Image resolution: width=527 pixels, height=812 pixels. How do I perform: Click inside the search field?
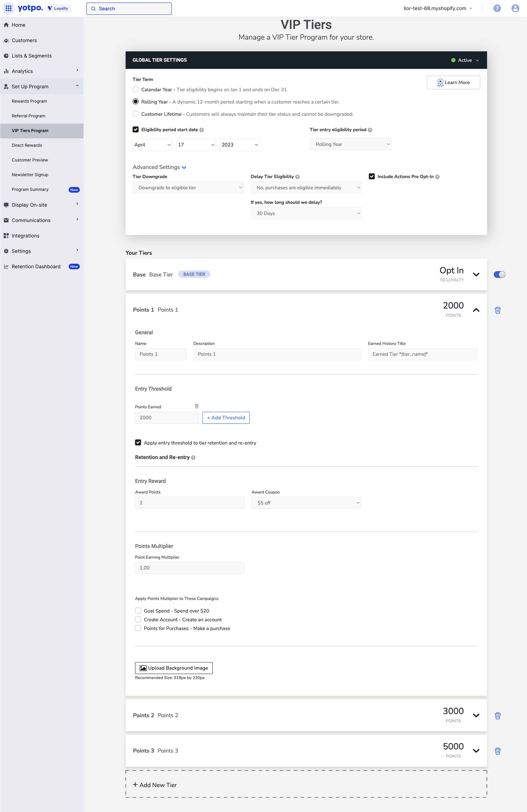point(129,8)
